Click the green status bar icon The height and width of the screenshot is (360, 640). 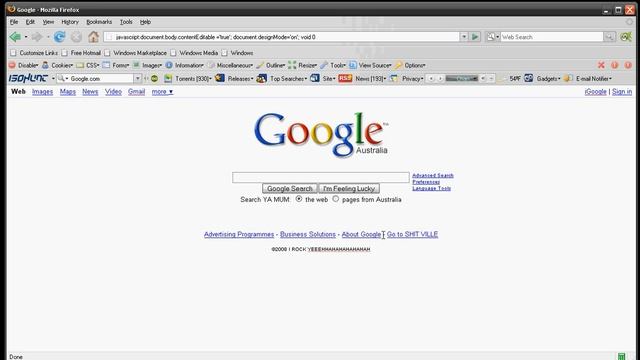[x=622, y=356]
